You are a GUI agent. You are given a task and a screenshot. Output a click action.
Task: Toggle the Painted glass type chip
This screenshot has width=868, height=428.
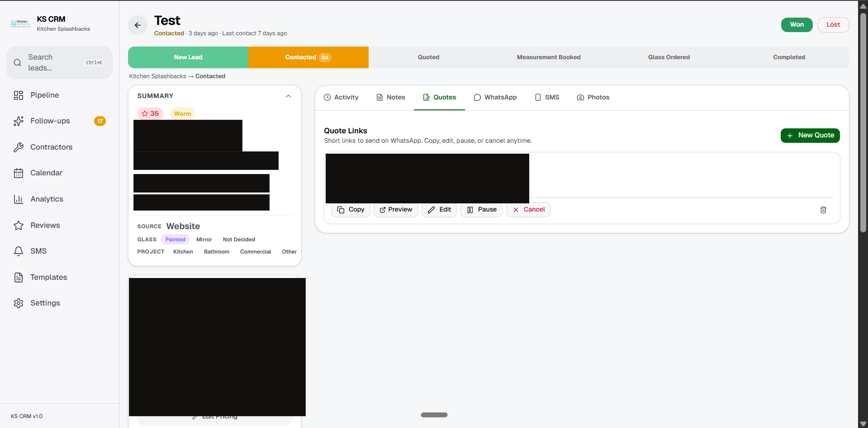coord(175,240)
